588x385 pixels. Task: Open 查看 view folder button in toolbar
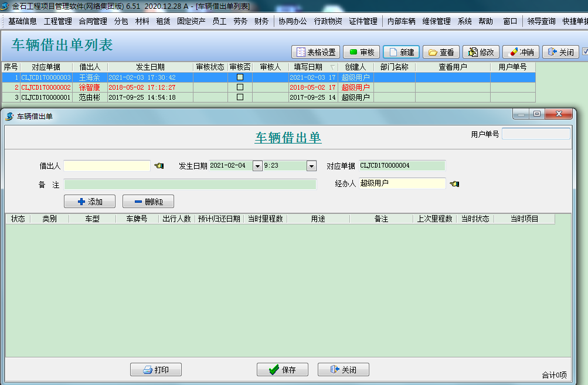click(441, 52)
